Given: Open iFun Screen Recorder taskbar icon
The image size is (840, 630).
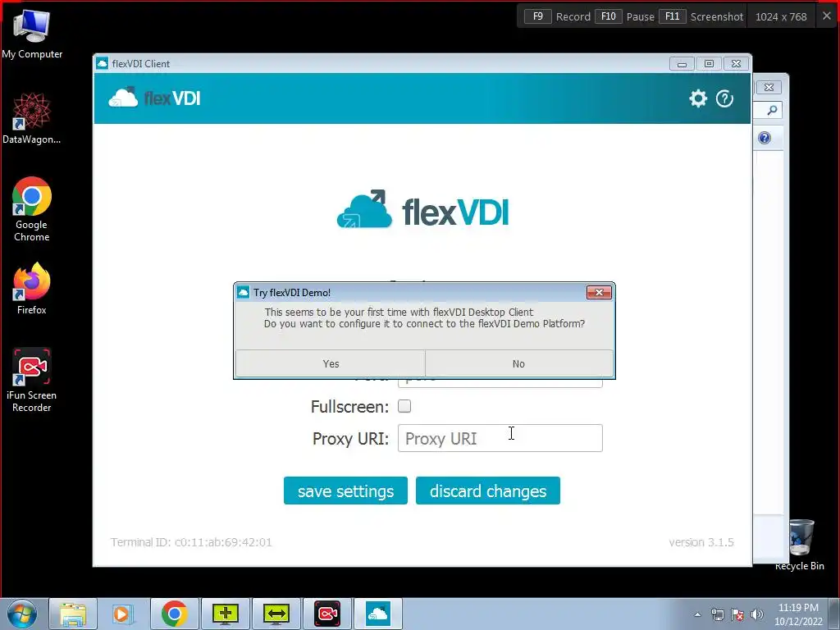Looking at the screenshot, I should coord(327,614).
